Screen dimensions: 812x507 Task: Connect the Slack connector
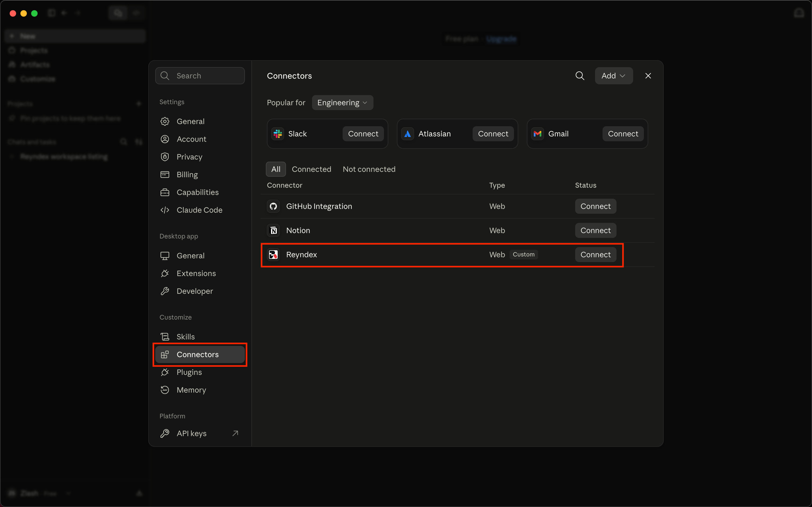[363, 134]
